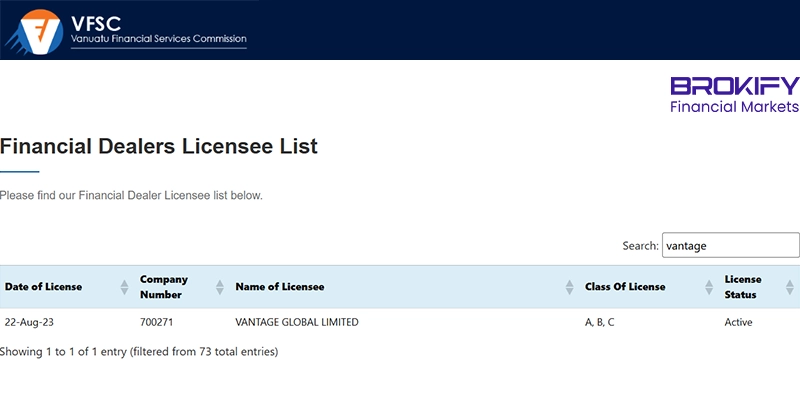Select the License Status column header
This screenshot has width=800, height=400.
(743, 287)
